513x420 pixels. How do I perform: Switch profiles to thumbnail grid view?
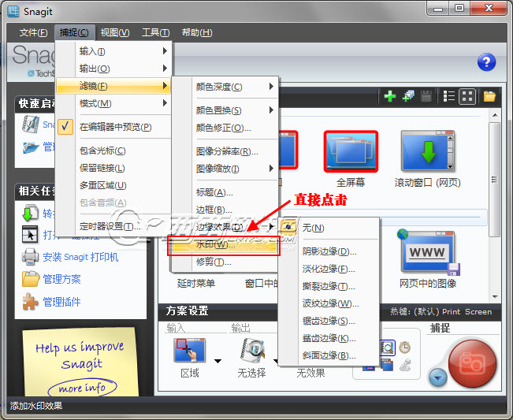467,96
